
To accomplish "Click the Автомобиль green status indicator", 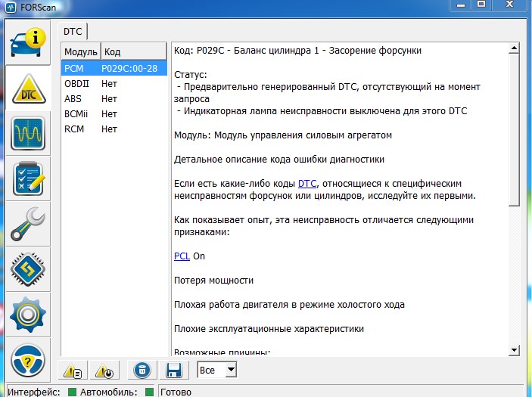I will click(149, 392).
